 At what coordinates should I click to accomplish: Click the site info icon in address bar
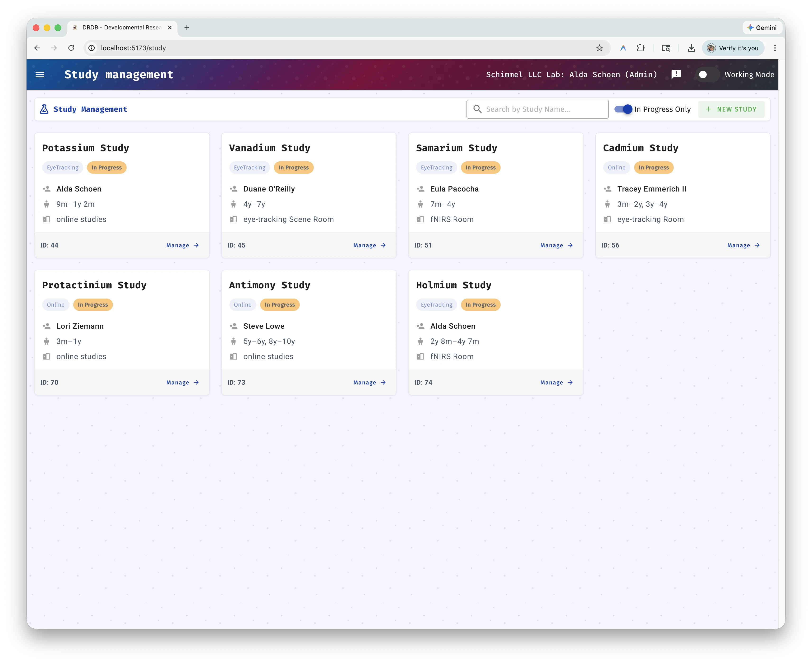92,48
